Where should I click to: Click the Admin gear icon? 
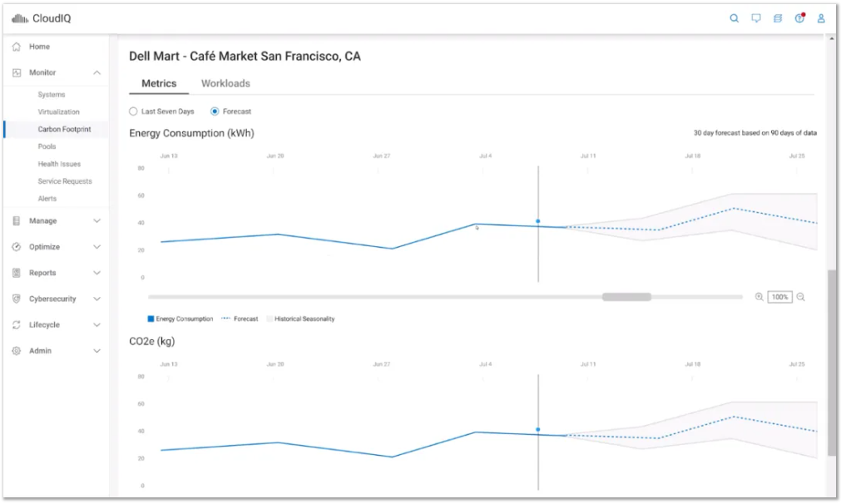pyautogui.click(x=17, y=351)
